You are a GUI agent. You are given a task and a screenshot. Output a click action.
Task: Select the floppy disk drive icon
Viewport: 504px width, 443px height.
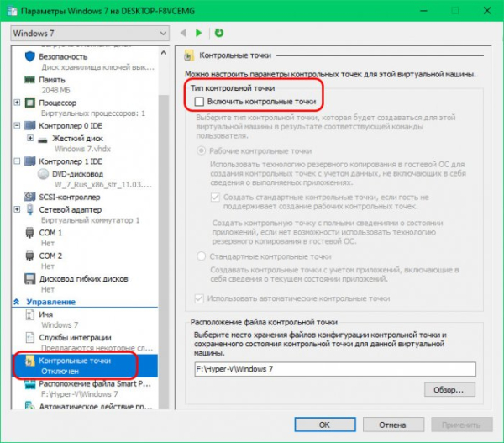click(x=30, y=280)
